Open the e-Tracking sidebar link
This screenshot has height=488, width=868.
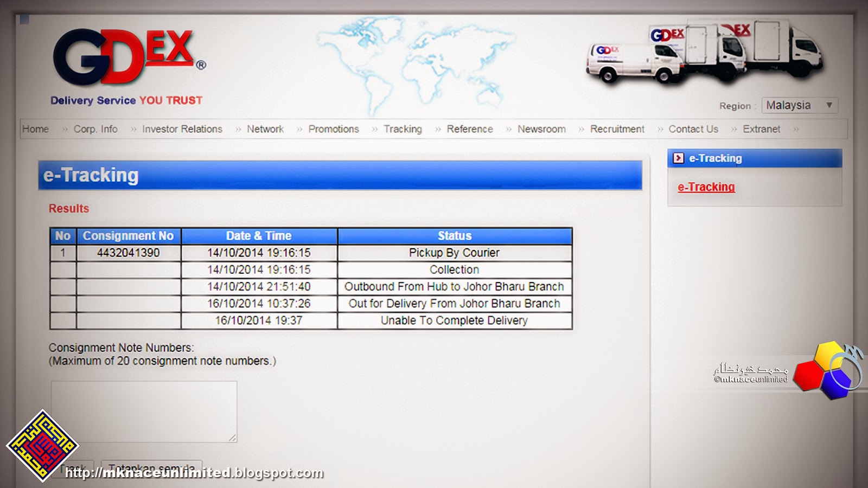tap(705, 187)
